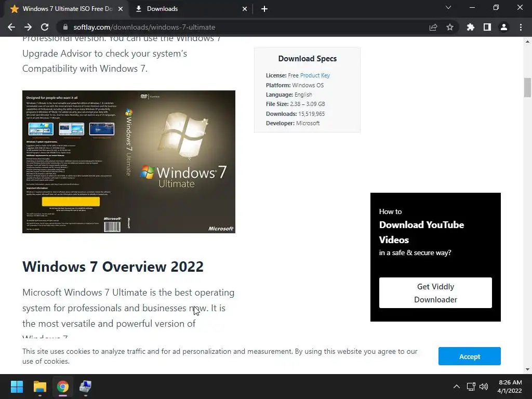Screen dimensions: 532x399
Task: Open the Chrome profile avatar
Action: click(504, 27)
